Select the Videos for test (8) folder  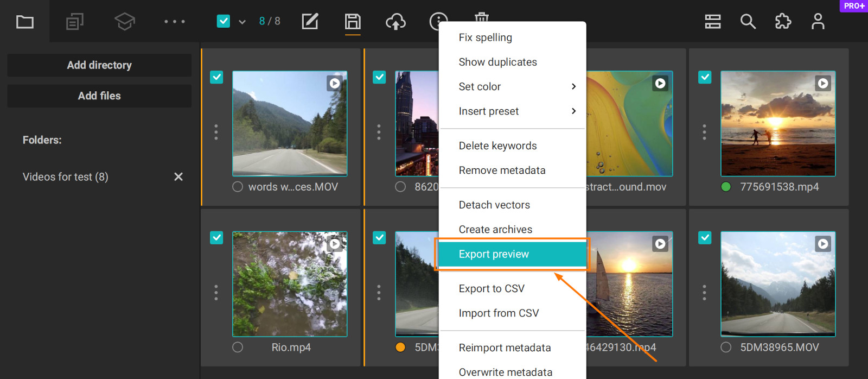[66, 177]
